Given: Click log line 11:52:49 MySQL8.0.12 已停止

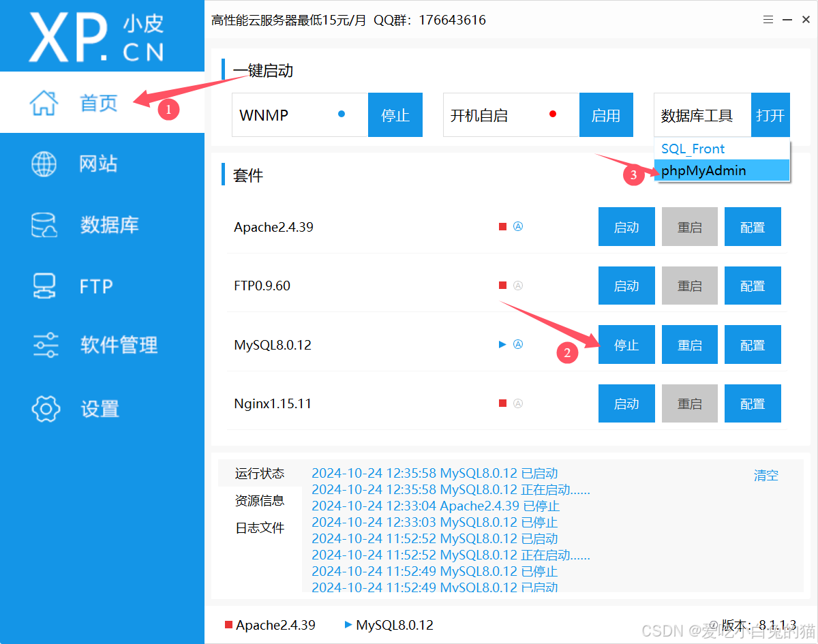Looking at the screenshot, I should pyautogui.click(x=435, y=571).
